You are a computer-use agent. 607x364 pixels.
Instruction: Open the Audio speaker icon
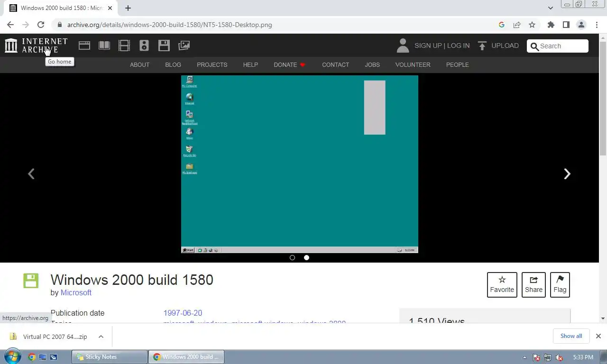click(x=144, y=45)
